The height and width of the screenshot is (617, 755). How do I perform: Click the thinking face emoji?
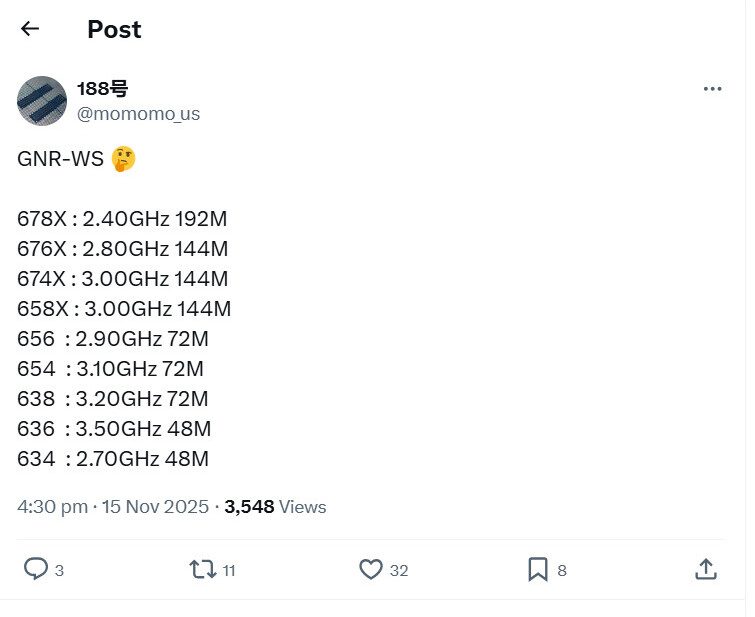tap(123, 159)
